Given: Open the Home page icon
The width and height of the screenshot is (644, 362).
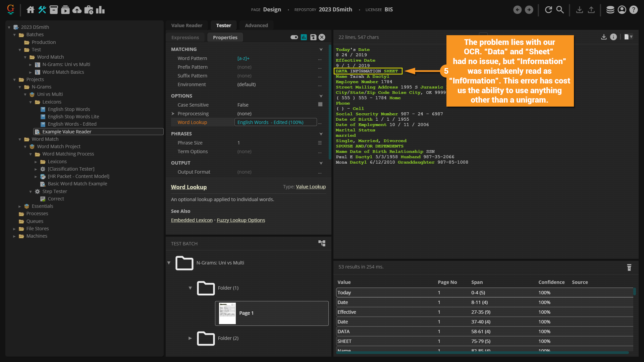Looking at the screenshot, I should pos(30,10).
